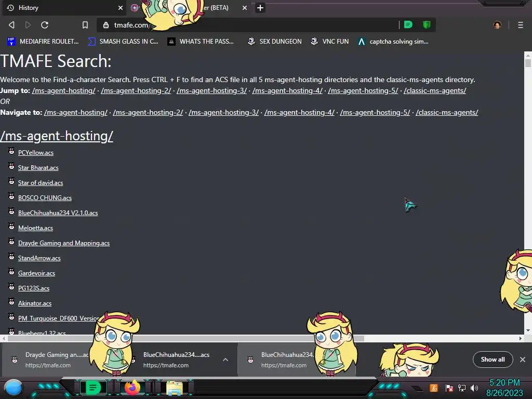Image resolution: width=532 pixels, height=399 pixels.
Task: Click the agent icon beside PCYellow.acs
Action: point(11,151)
